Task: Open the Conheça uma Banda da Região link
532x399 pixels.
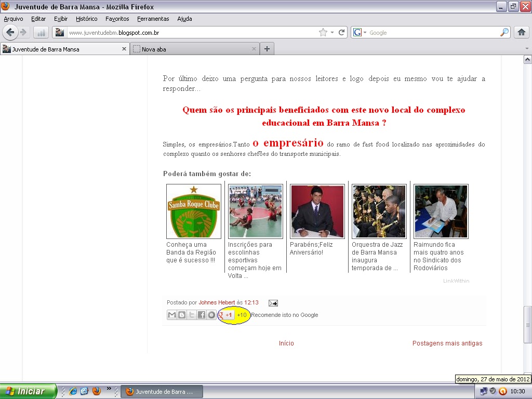Action: click(191, 252)
